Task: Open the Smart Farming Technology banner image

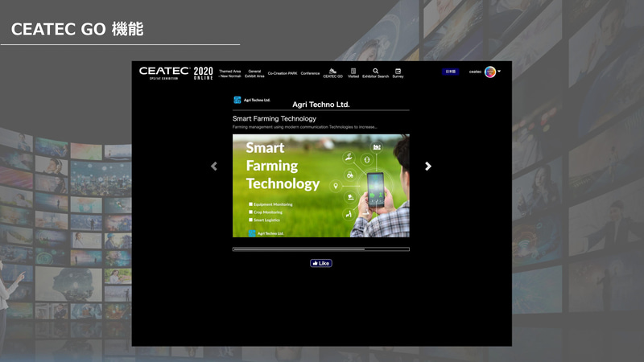Action: click(x=320, y=186)
